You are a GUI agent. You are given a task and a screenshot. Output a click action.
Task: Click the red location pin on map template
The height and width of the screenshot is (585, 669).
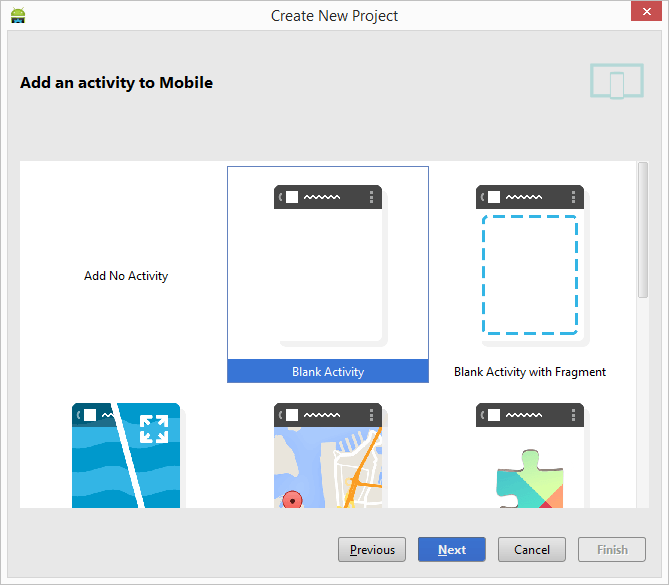click(292, 499)
